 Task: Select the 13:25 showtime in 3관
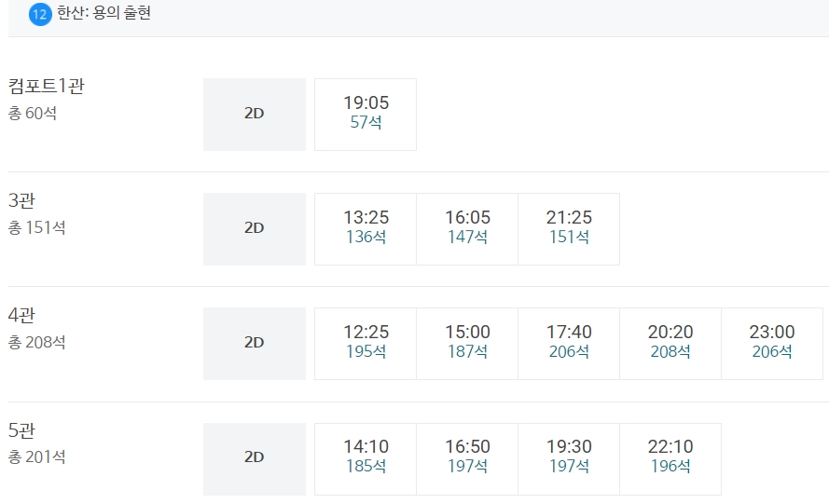pos(366,229)
